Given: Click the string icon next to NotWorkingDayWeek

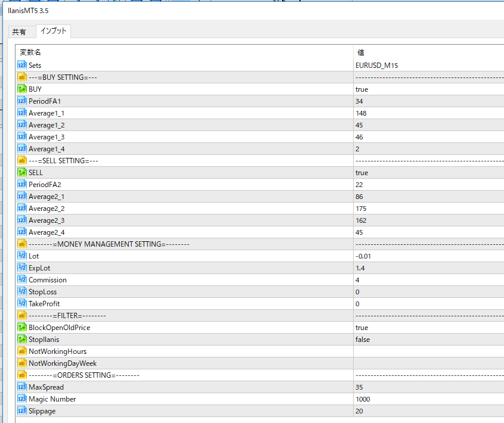Looking at the screenshot, I should click(x=22, y=363).
